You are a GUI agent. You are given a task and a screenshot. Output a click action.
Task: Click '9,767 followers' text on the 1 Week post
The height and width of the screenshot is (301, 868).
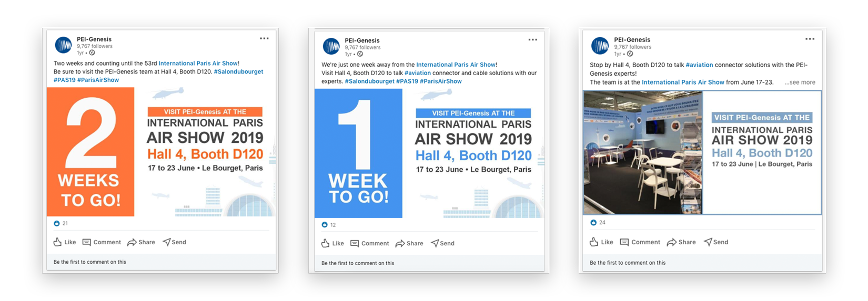pos(362,47)
